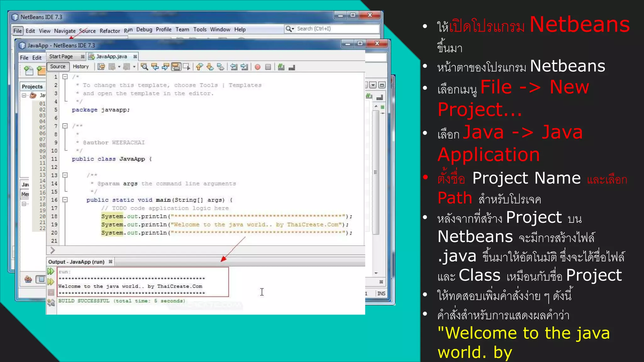Viewport: 644px width, 362px height.
Task: Open dropdown arrow beside the Back navigation icon
Action: click(119, 67)
